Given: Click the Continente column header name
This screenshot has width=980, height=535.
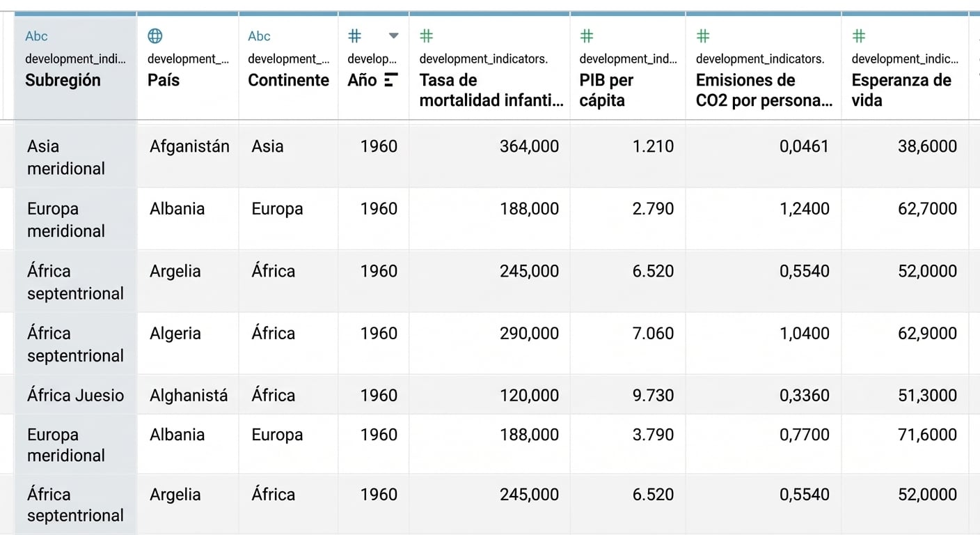Looking at the screenshot, I should [288, 80].
